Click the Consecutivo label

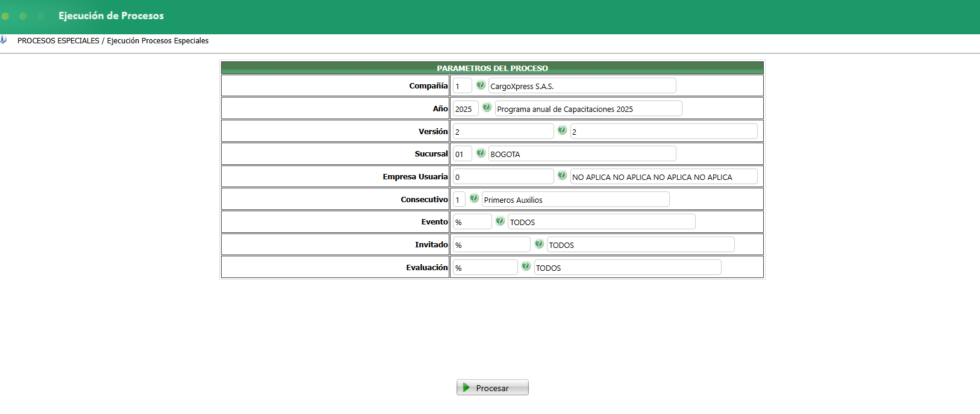tap(424, 199)
